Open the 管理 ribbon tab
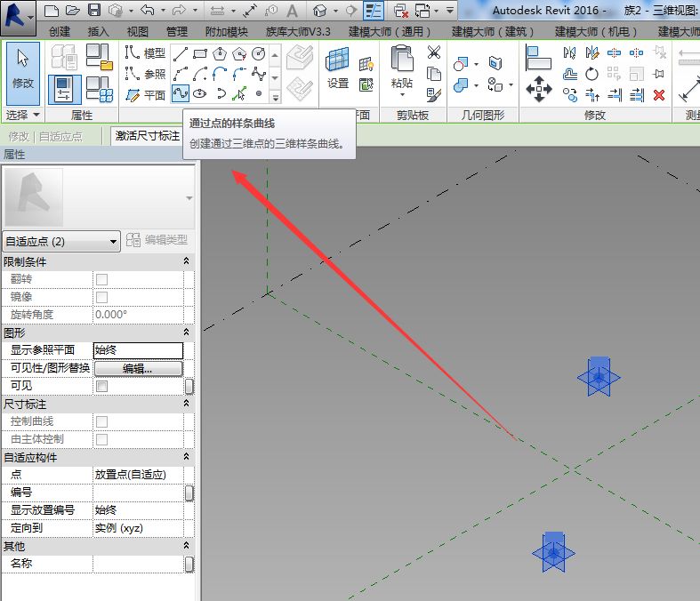 [176, 32]
